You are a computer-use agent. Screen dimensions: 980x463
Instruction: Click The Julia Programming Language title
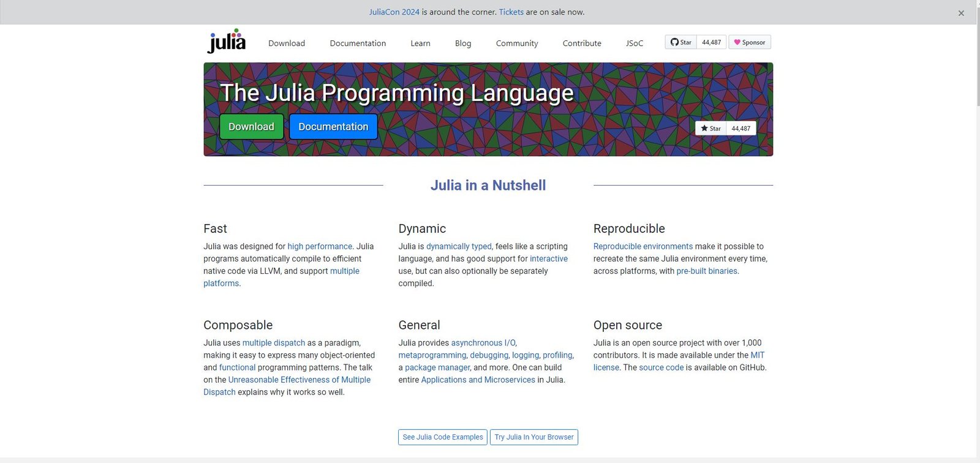tap(397, 93)
